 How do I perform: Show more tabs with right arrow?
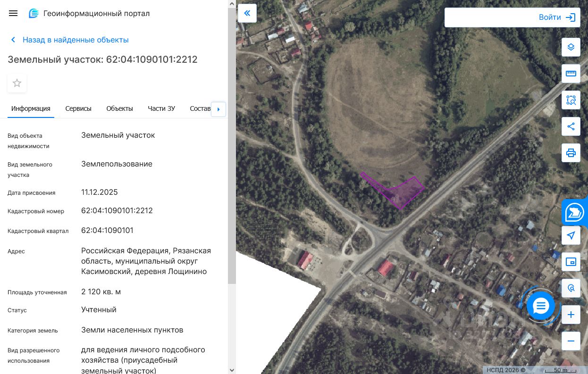(218, 109)
